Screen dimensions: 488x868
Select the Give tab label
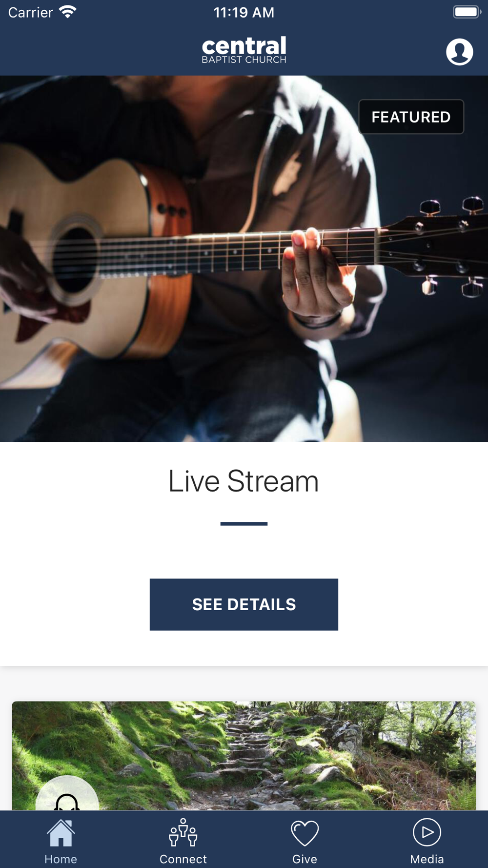pyautogui.click(x=305, y=859)
